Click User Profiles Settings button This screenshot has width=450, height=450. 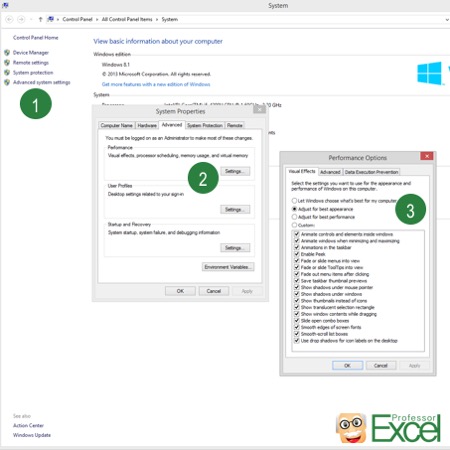[235, 210]
